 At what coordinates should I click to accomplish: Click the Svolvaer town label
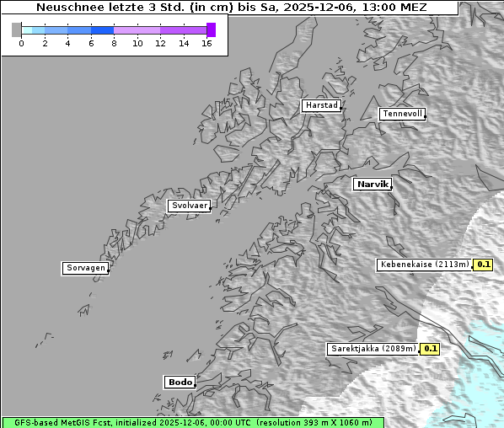tap(190, 206)
